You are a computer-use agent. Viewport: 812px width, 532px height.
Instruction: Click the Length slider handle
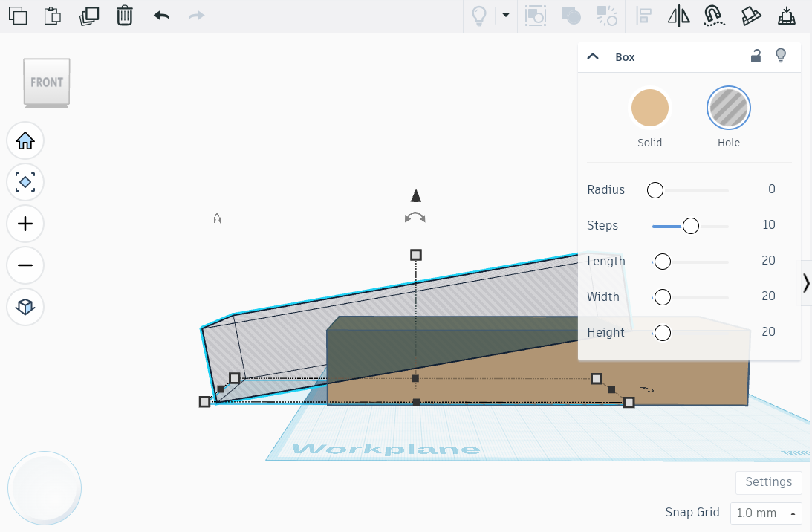click(x=663, y=262)
